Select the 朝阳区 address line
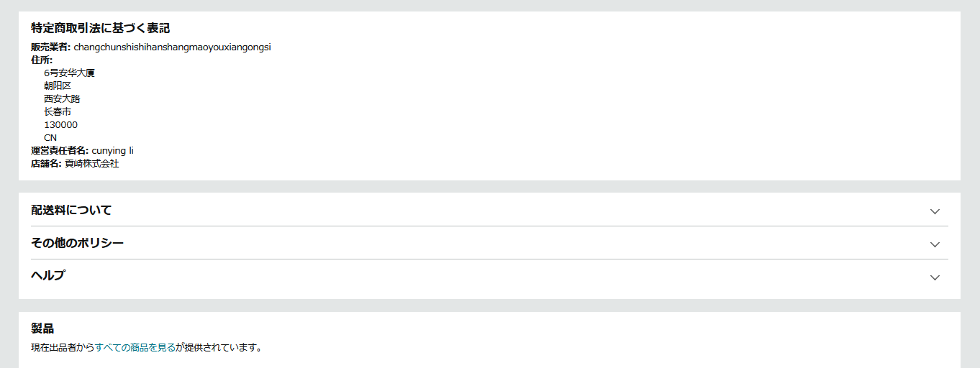The image size is (980, 368). (x=58, y=86)
